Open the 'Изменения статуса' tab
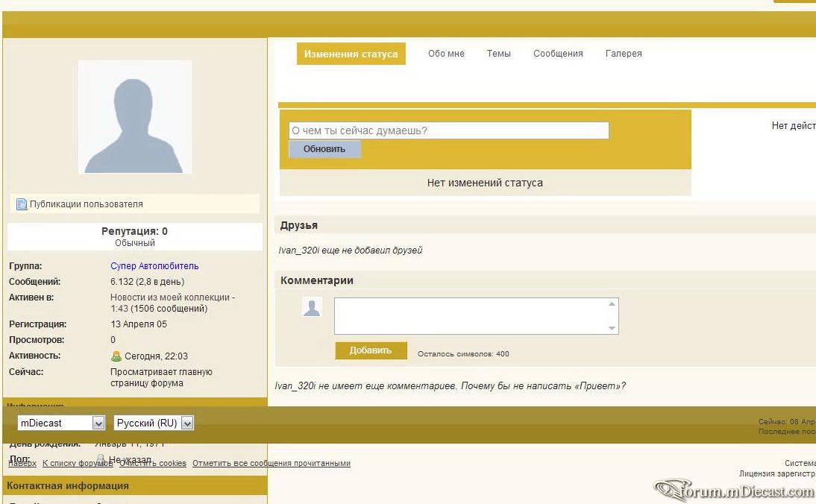The image size is (816, 504). point(351,54)
